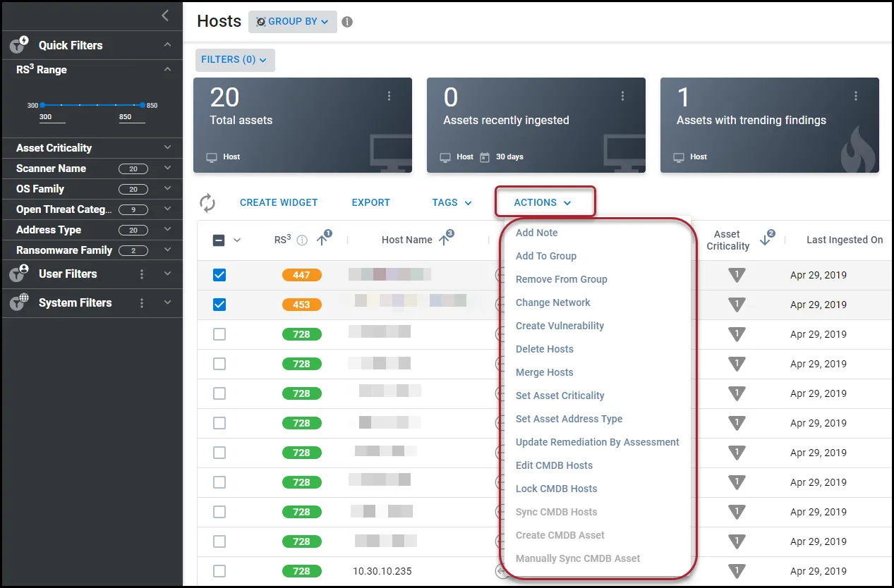The width and height of the screenshot is (894, 588).
Task: Click the RS3 maximum value field 850
Action: click(132, 117)
